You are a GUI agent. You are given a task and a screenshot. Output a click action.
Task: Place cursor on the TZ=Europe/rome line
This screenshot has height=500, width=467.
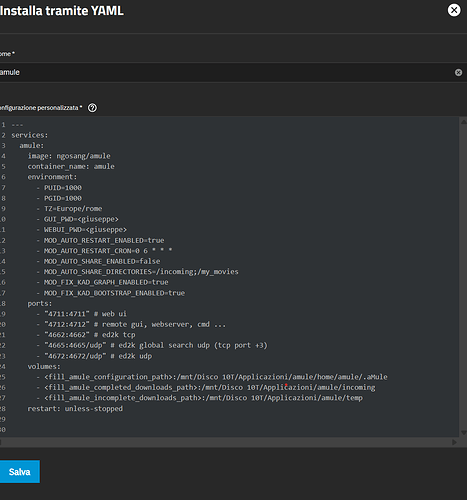[69, 208]
